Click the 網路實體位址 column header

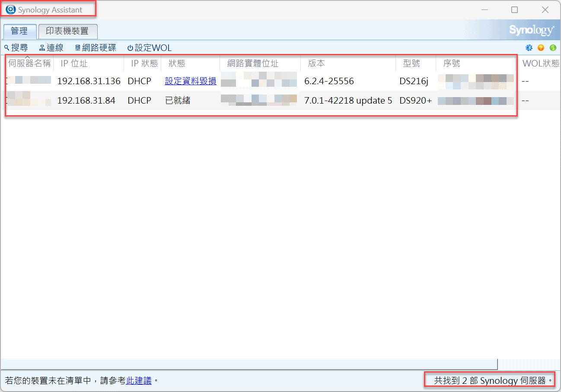coord(260,63)
